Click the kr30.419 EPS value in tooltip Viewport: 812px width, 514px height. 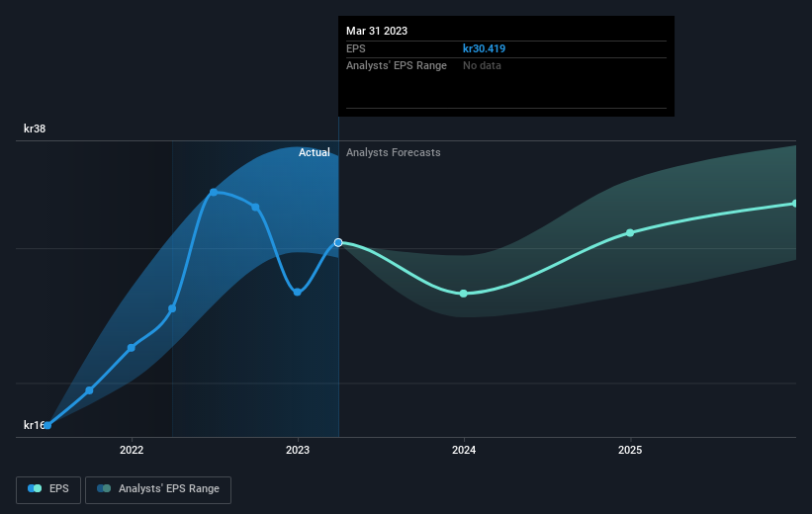[484, 48]
